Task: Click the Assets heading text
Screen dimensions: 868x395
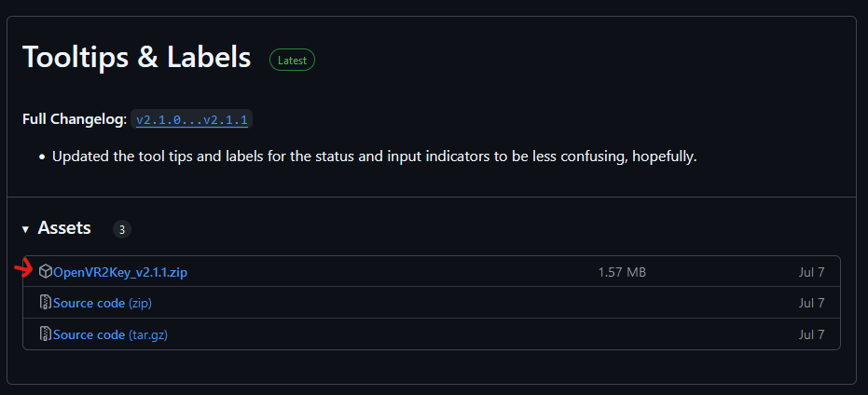Action: [64, 228]
